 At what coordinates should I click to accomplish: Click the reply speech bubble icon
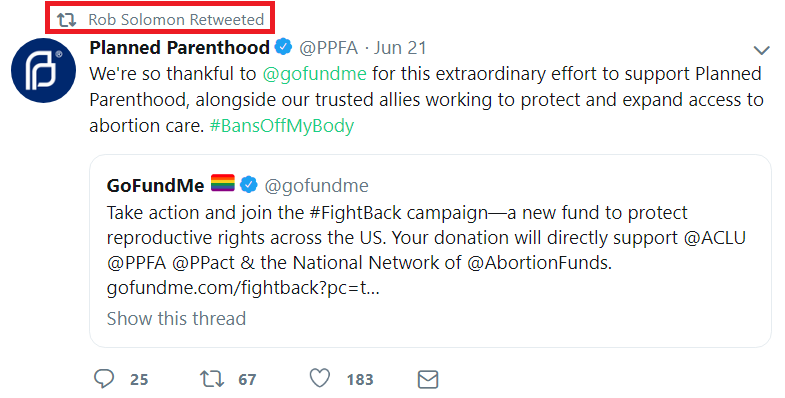coord(104,379)
